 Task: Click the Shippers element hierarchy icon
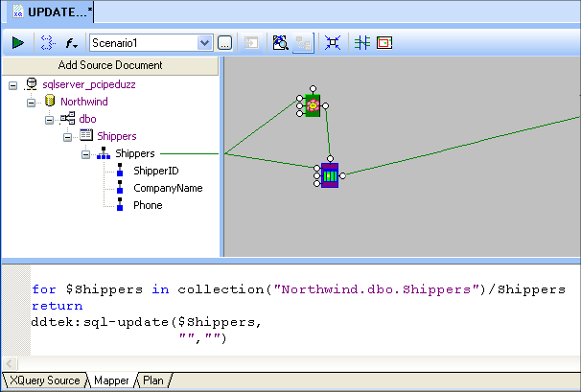coord(104,153)
